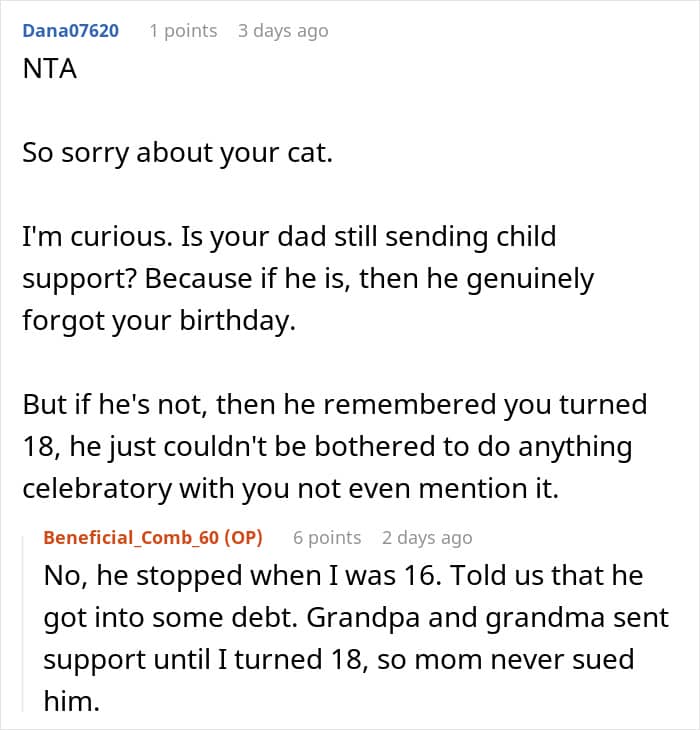Click the "So sorry about your cat." sentence
The height and width of the screenshot is (730, 700).
click(x=178, y=153)
